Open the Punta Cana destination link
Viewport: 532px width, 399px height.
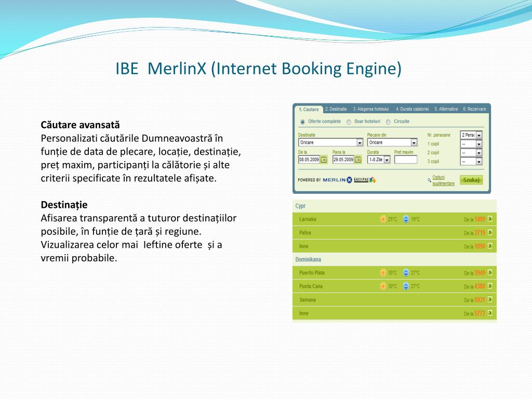point(311,286)
